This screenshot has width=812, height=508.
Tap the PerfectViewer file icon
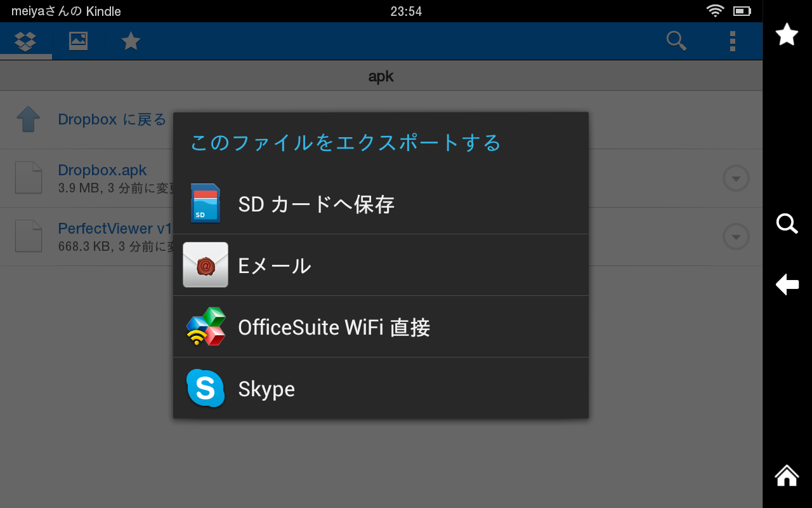29,236
